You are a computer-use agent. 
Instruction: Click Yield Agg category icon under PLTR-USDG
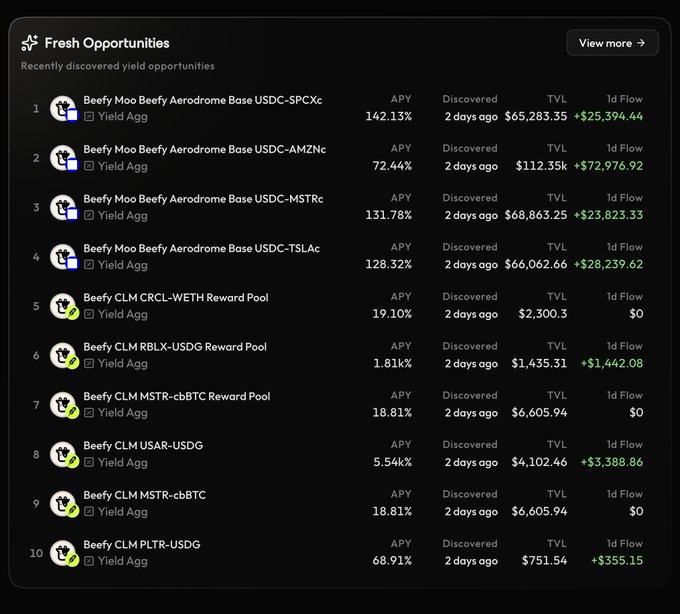89,562
